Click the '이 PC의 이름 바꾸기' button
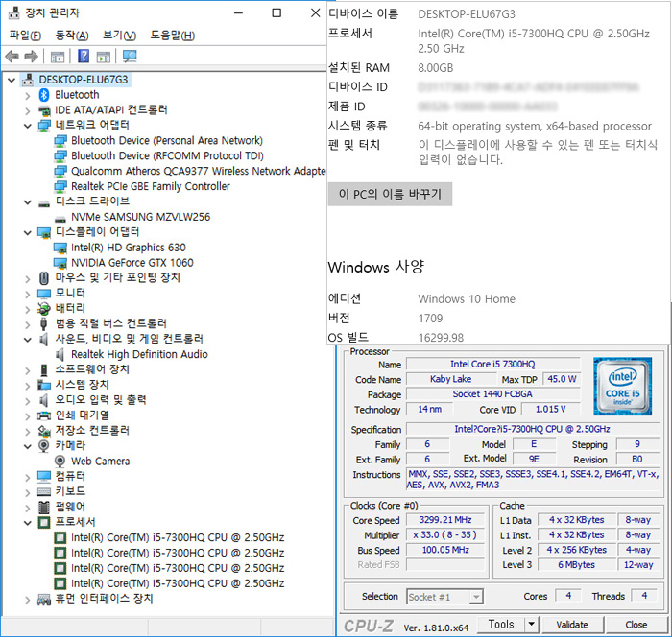Screen dimensions: 672x640 390,194
